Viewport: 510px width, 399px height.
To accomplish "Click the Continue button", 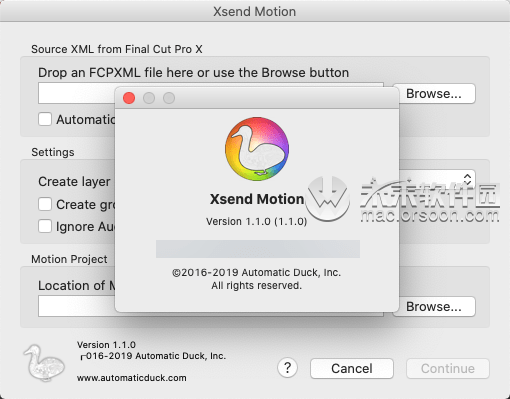I will (448, 368).
